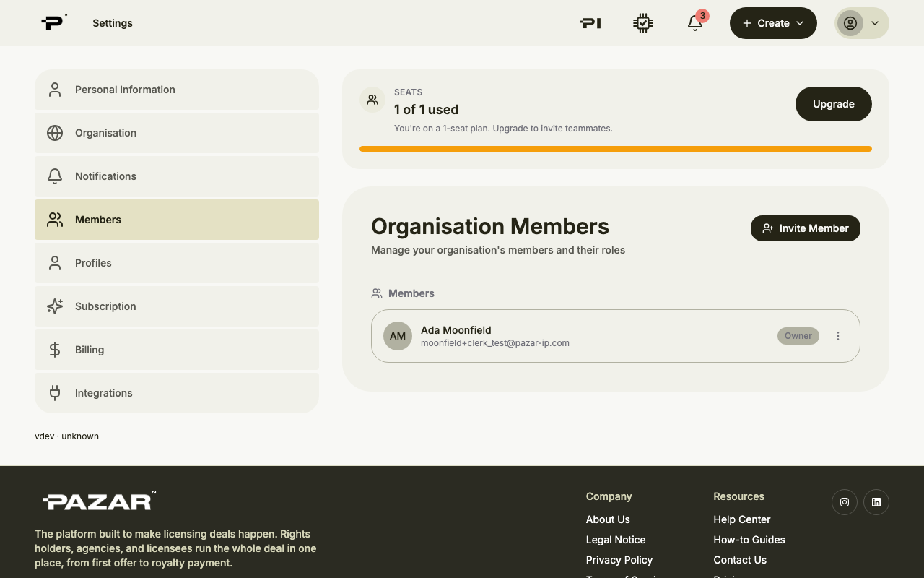Image resolution: width=924 pixels, height=578 pixels.
Task: Open the Billing settings section
Action: 177,350
